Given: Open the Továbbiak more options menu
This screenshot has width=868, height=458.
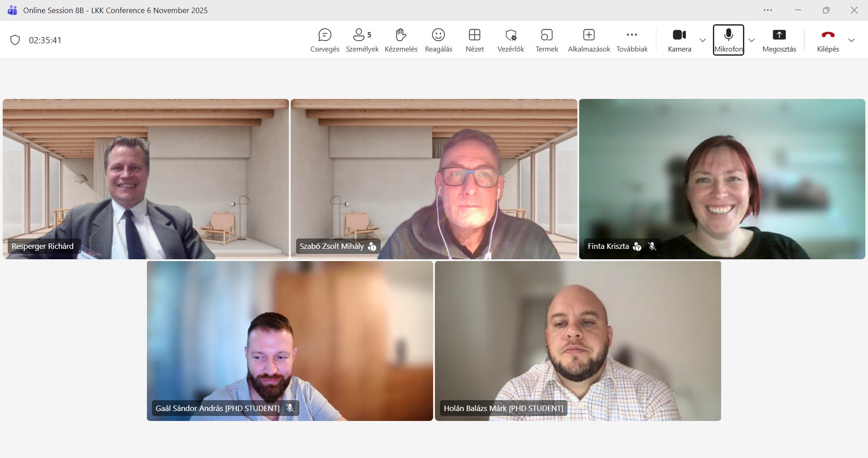Looking at the screenshot, I should [632, 40].
